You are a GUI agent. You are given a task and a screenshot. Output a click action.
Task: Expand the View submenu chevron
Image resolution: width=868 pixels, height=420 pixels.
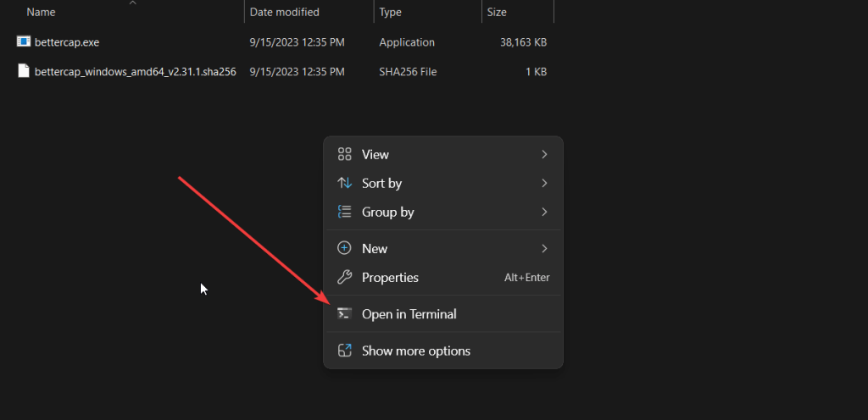pyautogui.click(x=544, y=154)
